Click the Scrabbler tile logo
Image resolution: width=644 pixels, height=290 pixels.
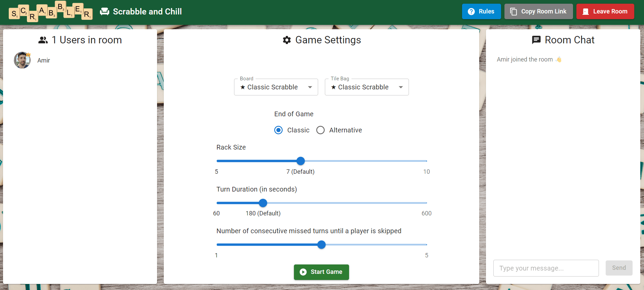pos(50,11)
